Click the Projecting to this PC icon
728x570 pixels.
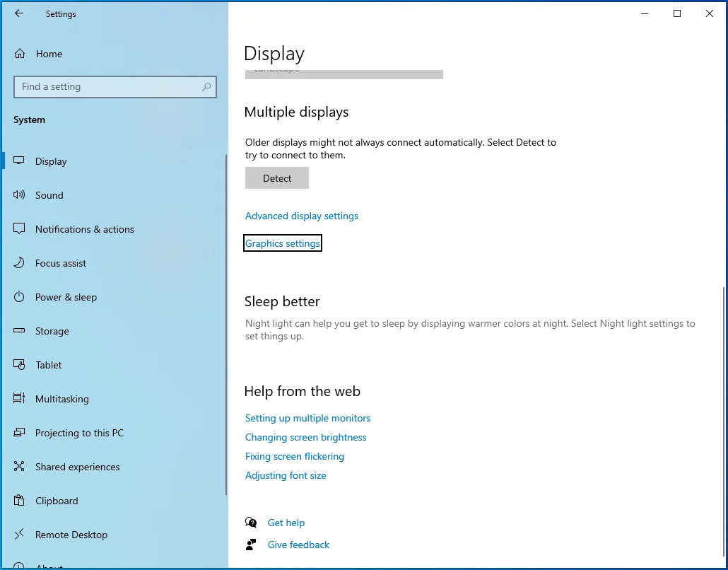(x=19, y=433)
